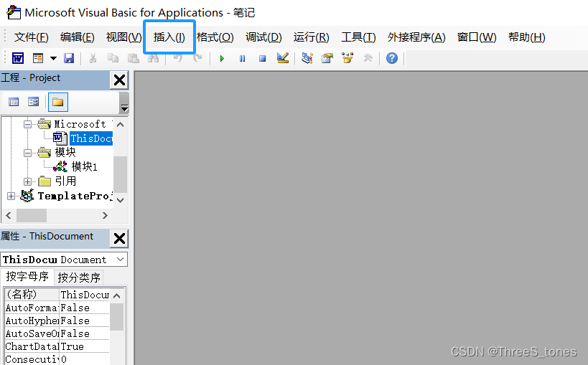
Task: Click the Redo arrow icon
Action: pyautogui.click(x=197, y=58)
